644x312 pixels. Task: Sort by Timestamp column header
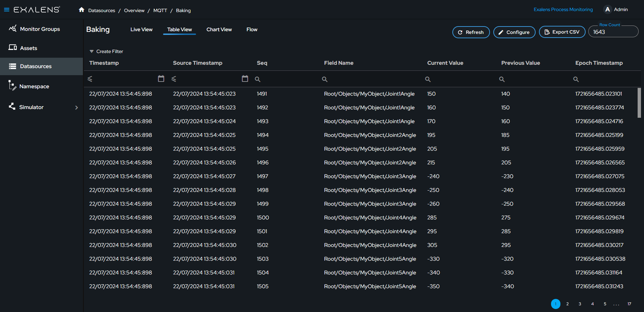pyautogui.click(x=104, y=63)
